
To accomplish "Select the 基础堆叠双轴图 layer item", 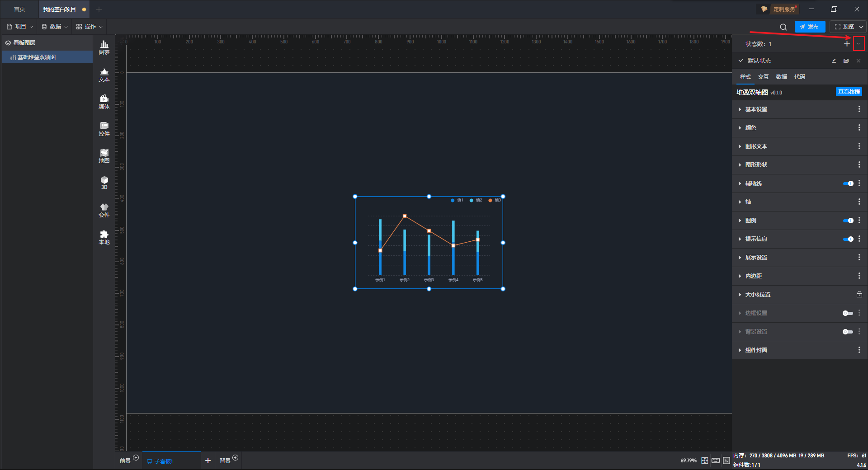I will 37,57.
